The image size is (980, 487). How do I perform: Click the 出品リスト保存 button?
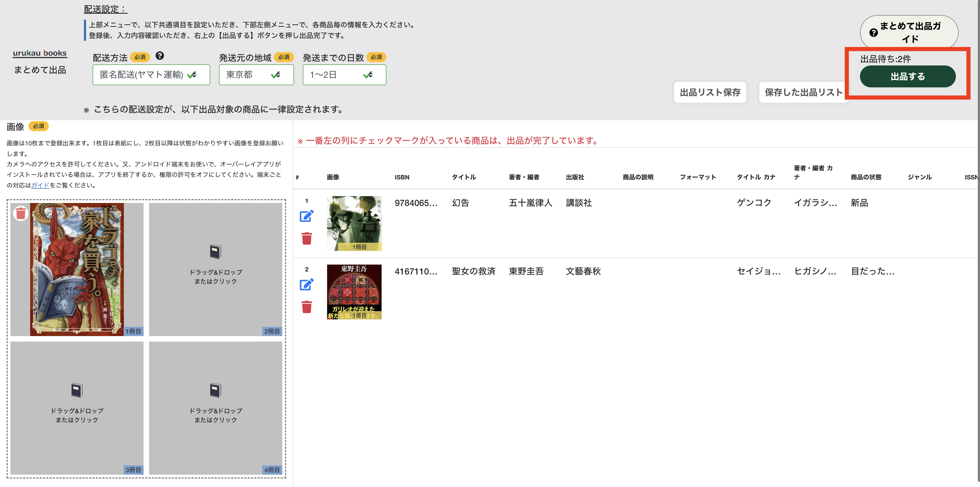710,92
